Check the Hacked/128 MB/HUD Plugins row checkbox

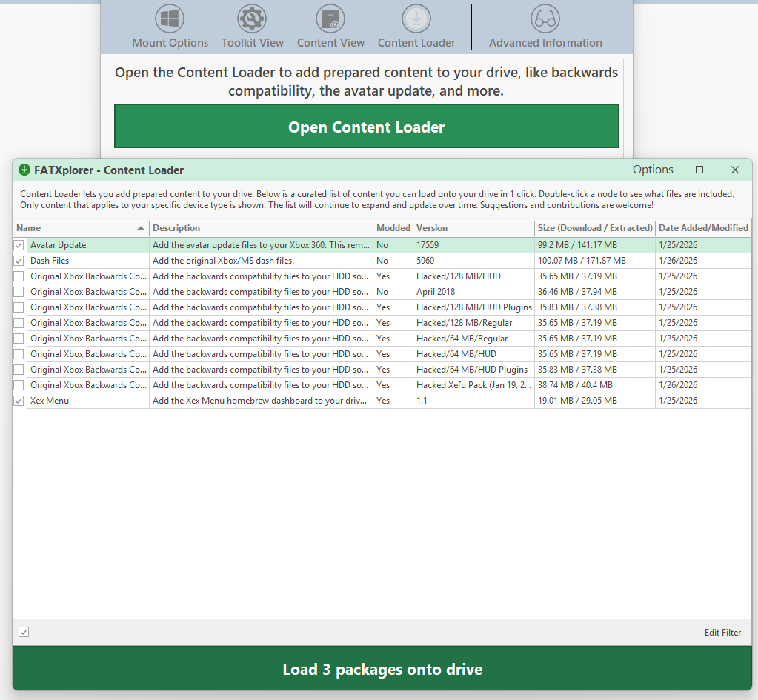(19, 307)
